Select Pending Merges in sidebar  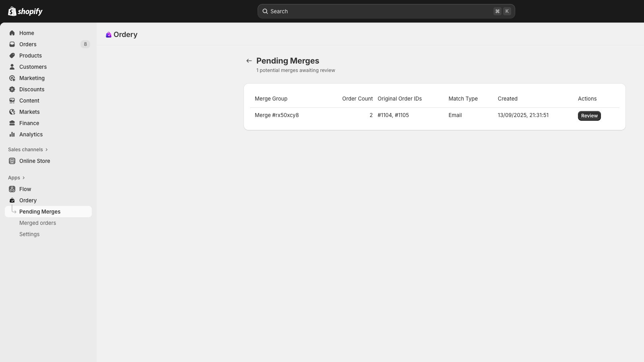point(48,212)
